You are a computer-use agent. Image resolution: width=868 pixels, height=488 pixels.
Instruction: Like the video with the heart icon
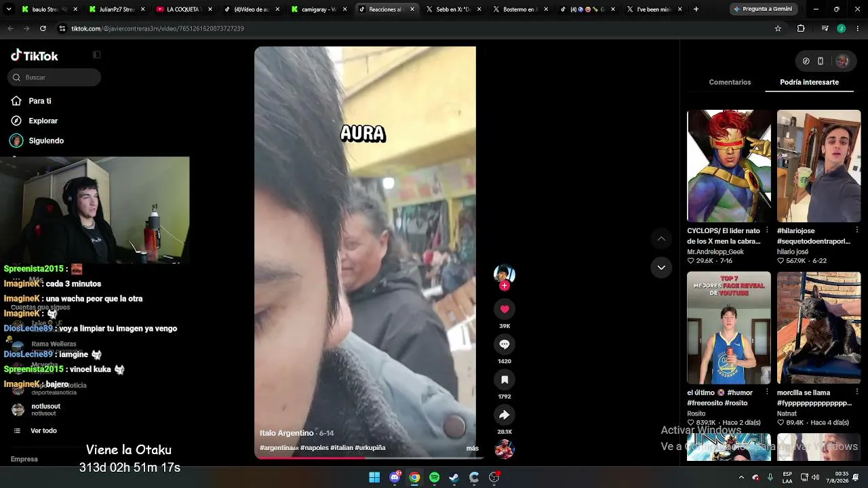[x=504, y=309]
